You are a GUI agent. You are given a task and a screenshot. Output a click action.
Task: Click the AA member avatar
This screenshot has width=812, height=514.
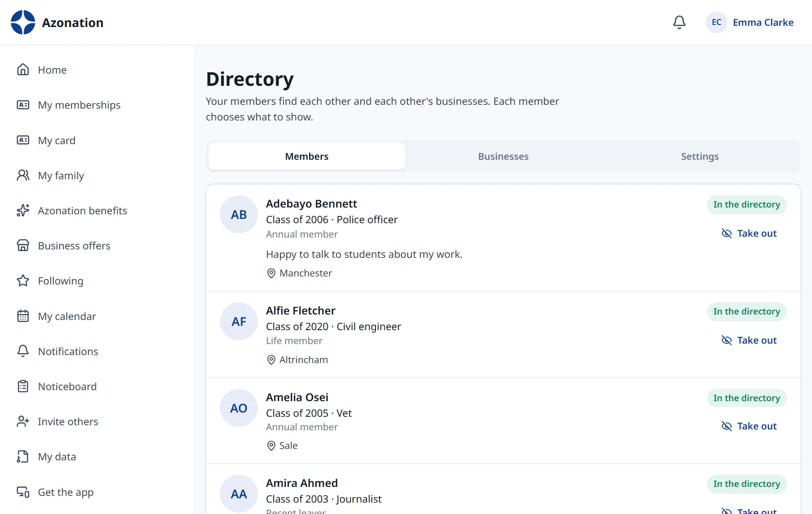(239, 494)
